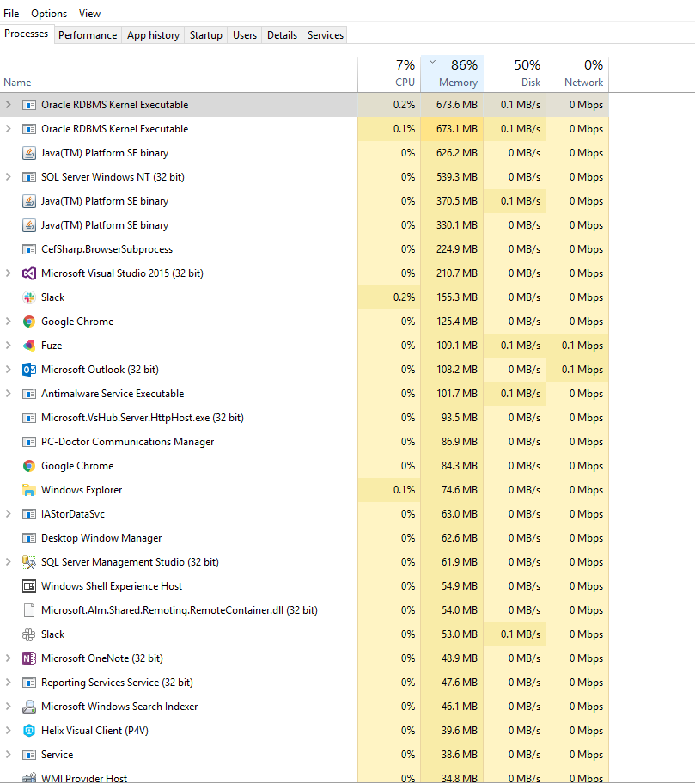The width and height of the screenshot is (695, 784).
Task: Open the File menu
Action: click(11, 14)
